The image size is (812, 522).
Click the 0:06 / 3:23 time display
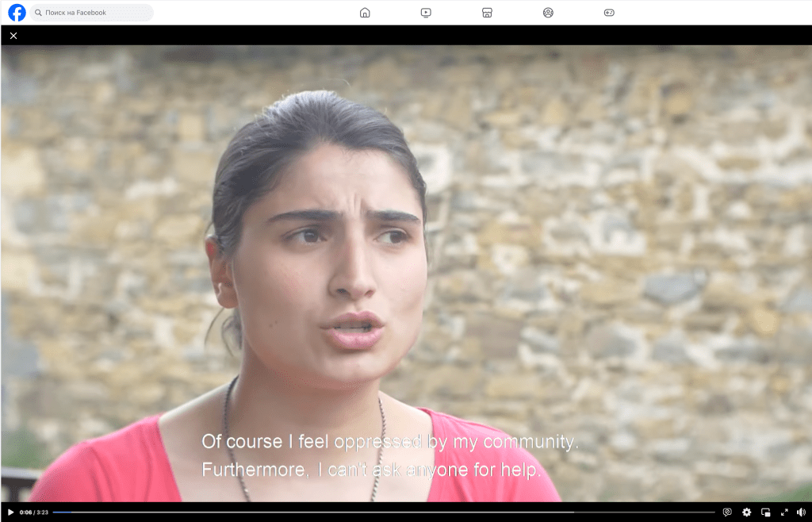[x=34, y=512]
